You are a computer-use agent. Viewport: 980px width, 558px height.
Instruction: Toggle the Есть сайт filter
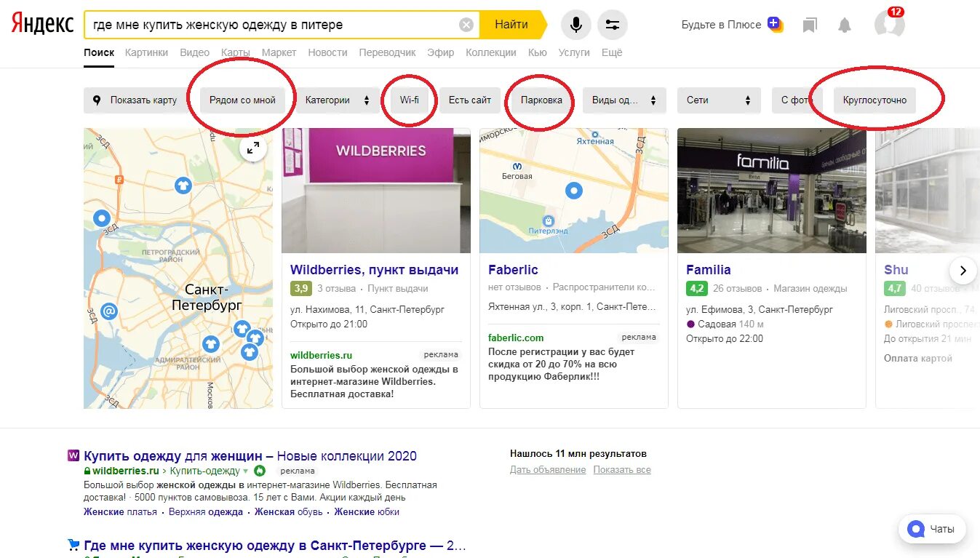(x=470, y=100)
